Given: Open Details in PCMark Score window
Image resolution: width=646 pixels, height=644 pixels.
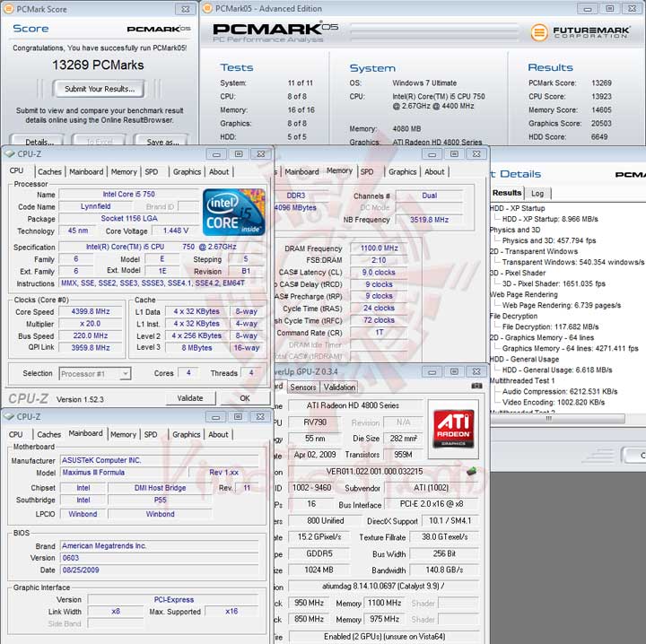Looking at the screenshot, I should pos(38,141).
